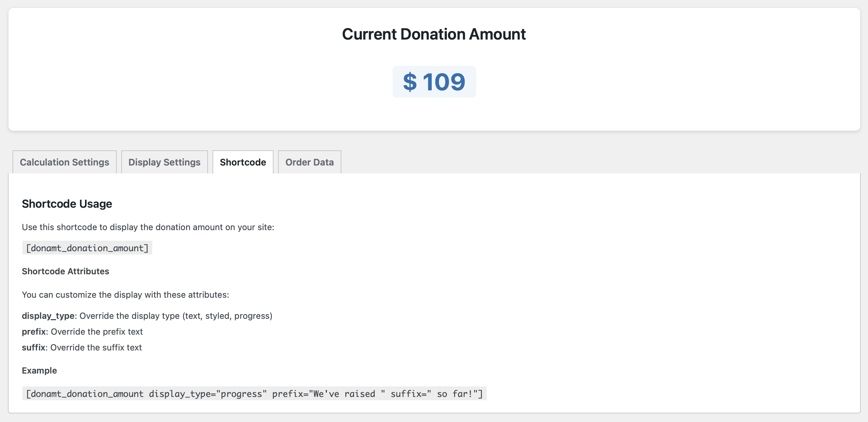Click the Example subheading
The height and width of the screenshot is (422, 868).
[40, 371]
